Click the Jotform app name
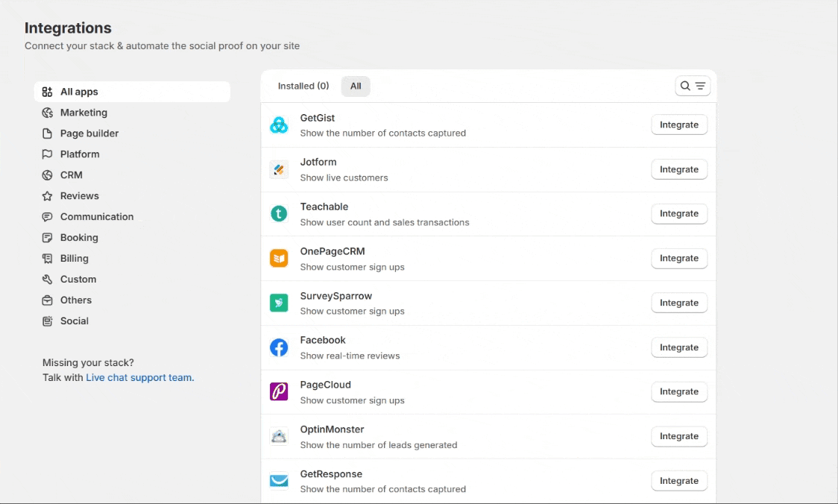Screen dimensions: 838x504 (x=318, y=162)
